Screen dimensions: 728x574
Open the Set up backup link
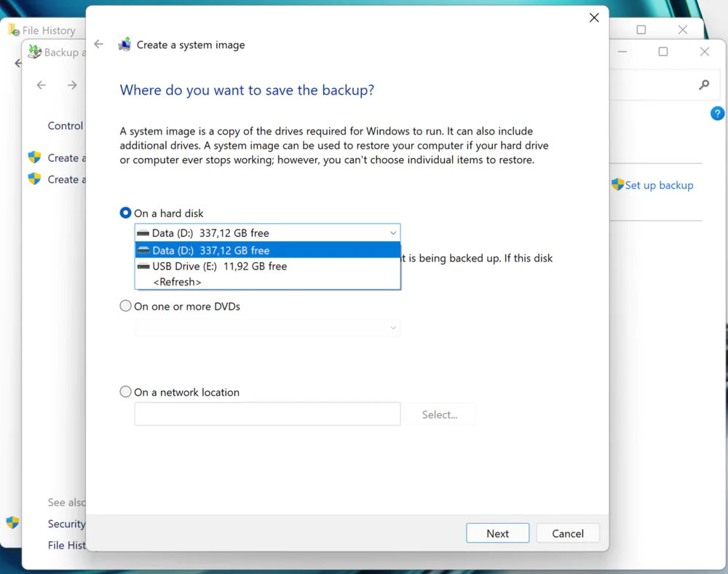point(659,185)
